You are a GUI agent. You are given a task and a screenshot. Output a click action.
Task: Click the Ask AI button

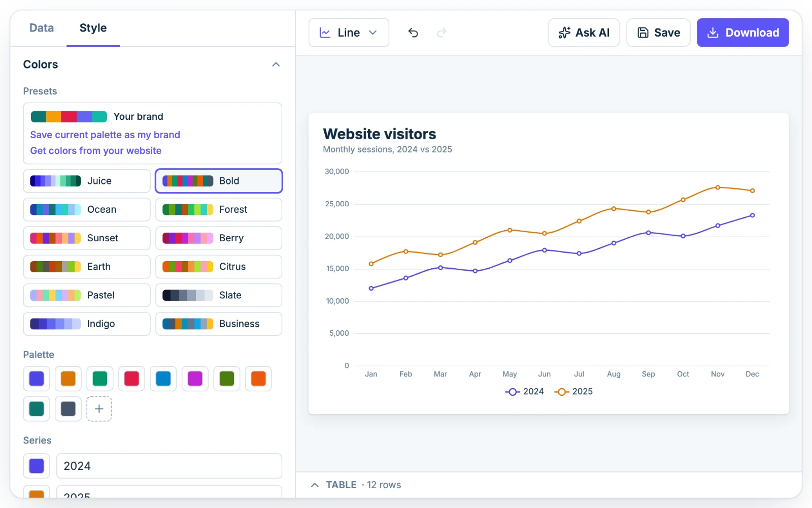(584, 33)
